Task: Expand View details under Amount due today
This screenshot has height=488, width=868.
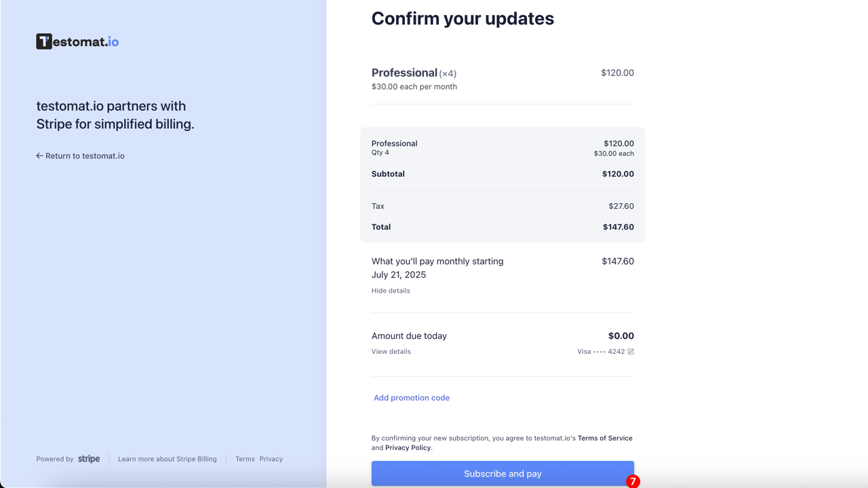Action: (x=391, y=351)
